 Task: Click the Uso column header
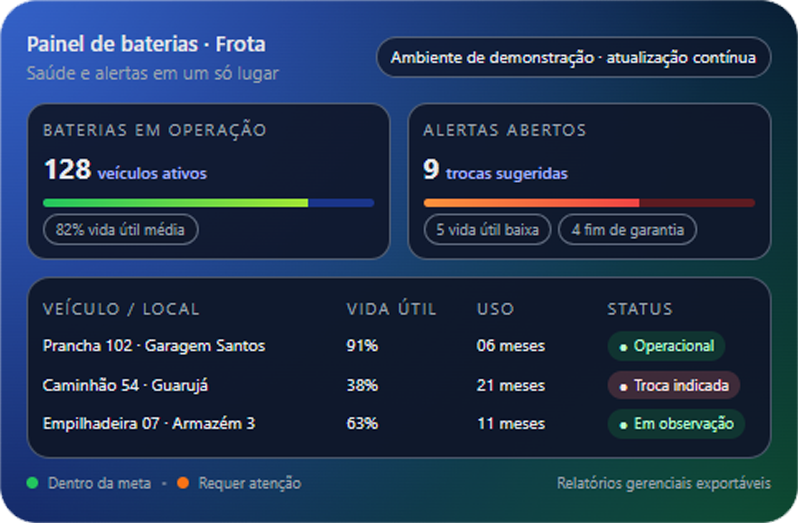495,309
